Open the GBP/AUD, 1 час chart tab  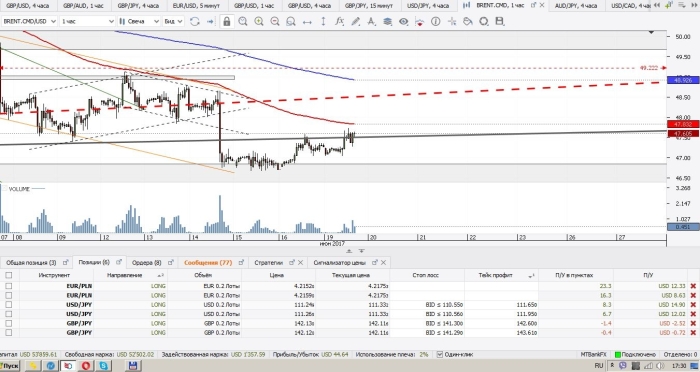[83, 6]
